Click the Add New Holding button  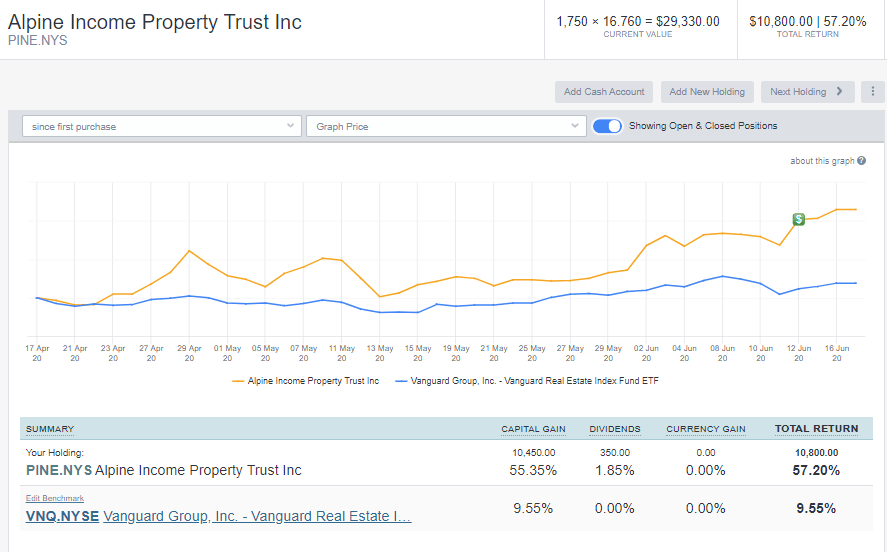pyautogui.click(x=707, y=92)
